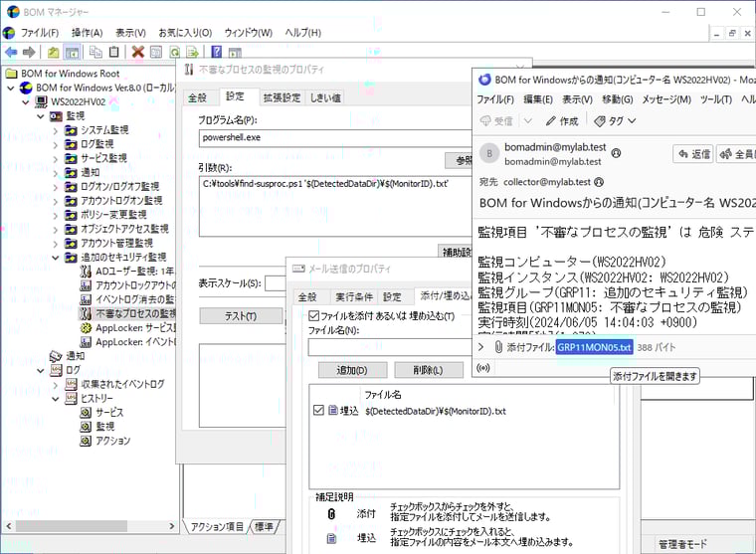Toggle the action pane toolbar icon
Image resolution: width=756 pixels, height=554 pixels.
235,52
